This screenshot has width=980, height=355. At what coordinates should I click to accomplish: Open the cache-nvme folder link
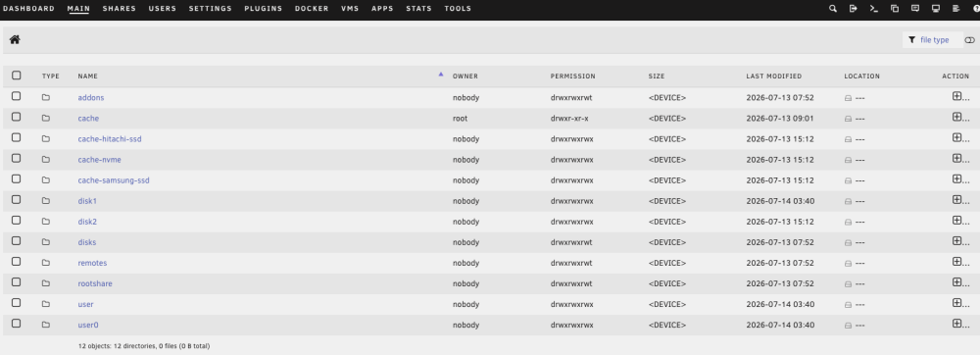coord(99,160)
